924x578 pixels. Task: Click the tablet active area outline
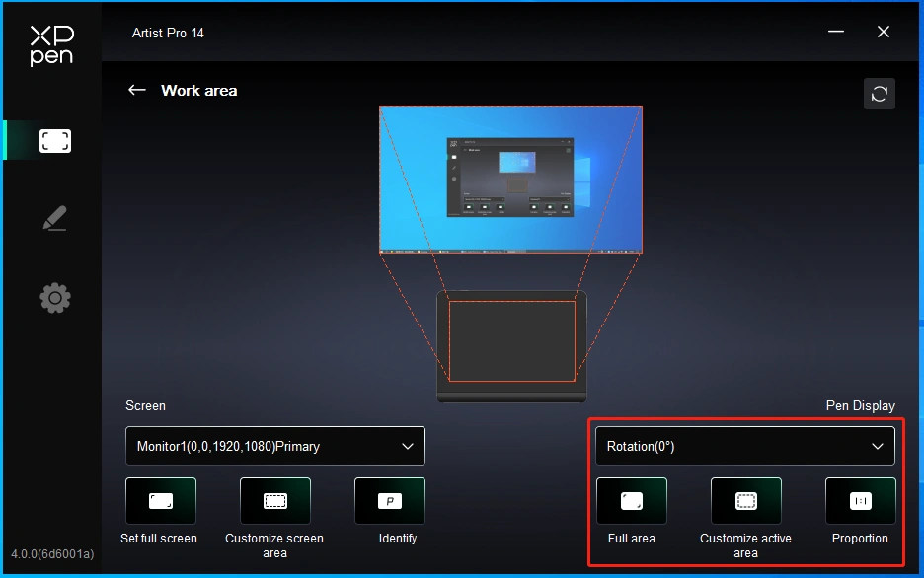click(512, 341)
